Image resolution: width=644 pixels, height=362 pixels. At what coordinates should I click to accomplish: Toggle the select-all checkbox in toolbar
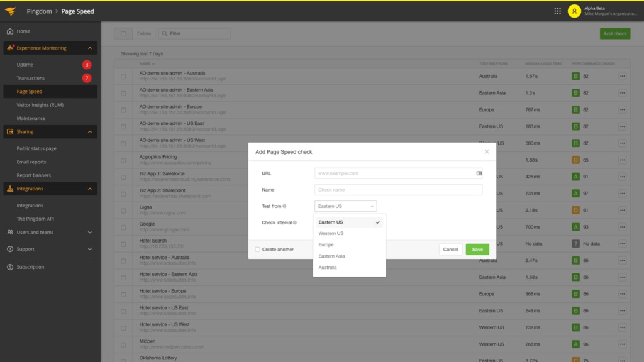(x=123, y=34)
